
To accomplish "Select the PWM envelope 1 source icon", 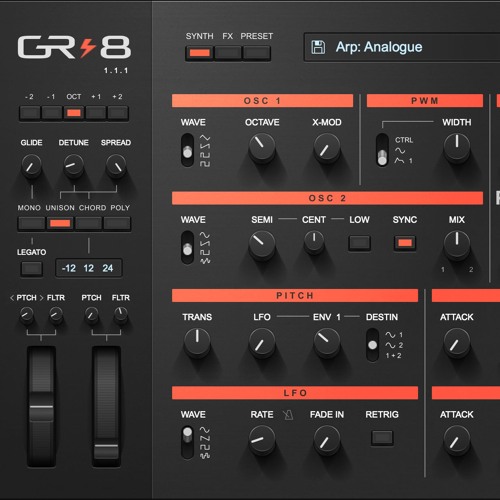I will point(403,161).
